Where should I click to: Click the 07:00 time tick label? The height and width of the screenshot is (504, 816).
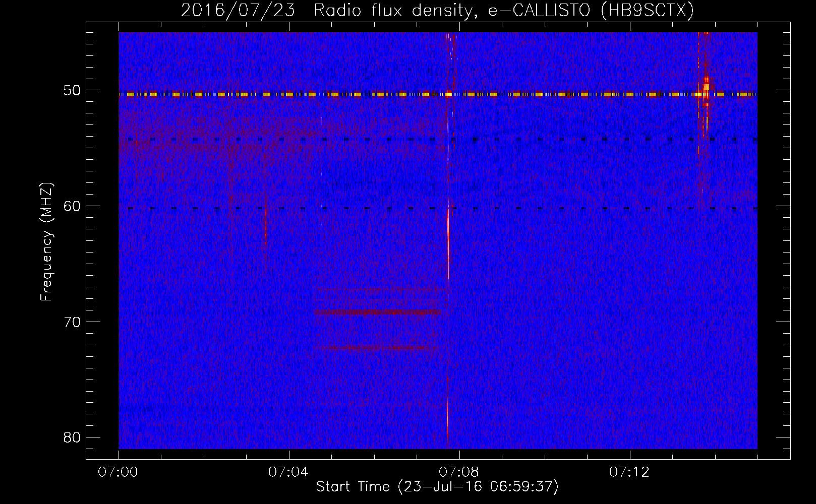(118, 472)
